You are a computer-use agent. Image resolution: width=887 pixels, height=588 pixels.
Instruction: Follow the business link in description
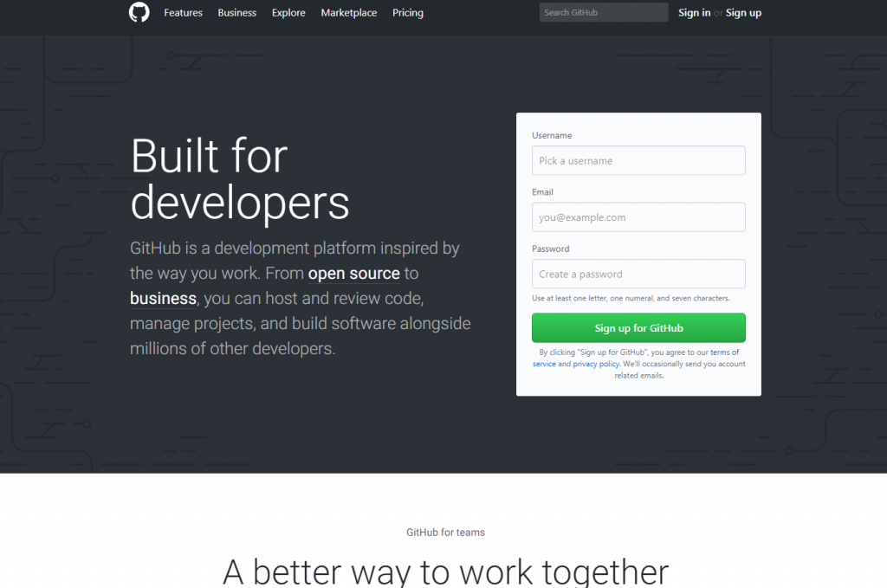point(163,299)
